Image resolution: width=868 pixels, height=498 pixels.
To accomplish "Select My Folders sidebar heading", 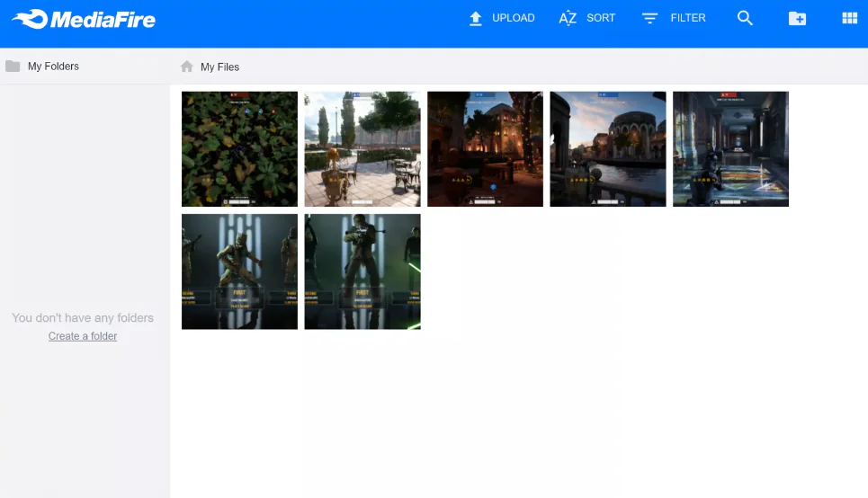I will click(53, 67).
